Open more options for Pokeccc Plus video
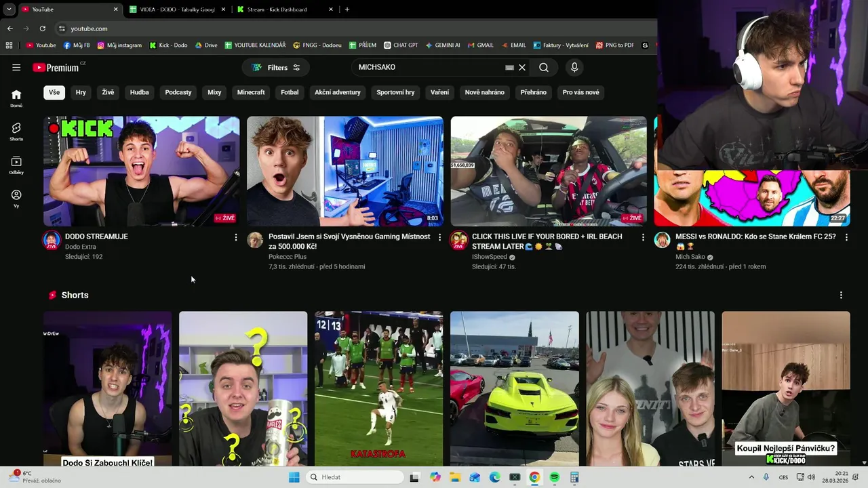The height and width of the screenshot is (488, 868). pos(439,237)
